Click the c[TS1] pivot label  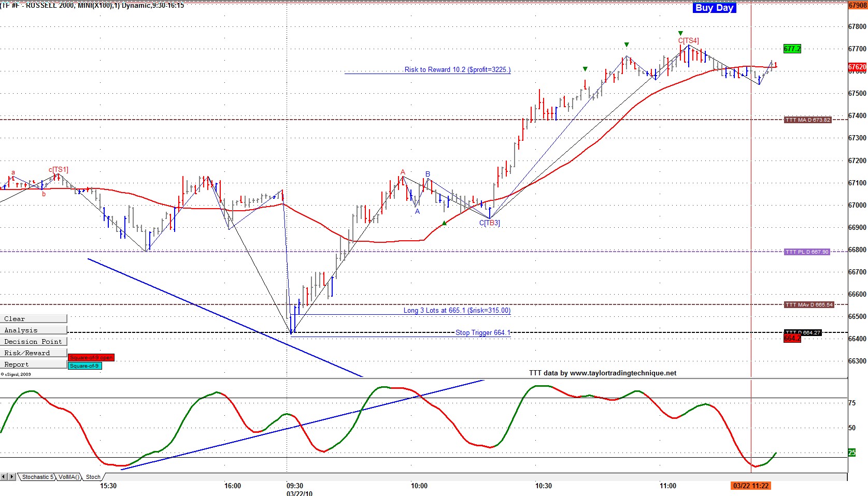(59, 169)
